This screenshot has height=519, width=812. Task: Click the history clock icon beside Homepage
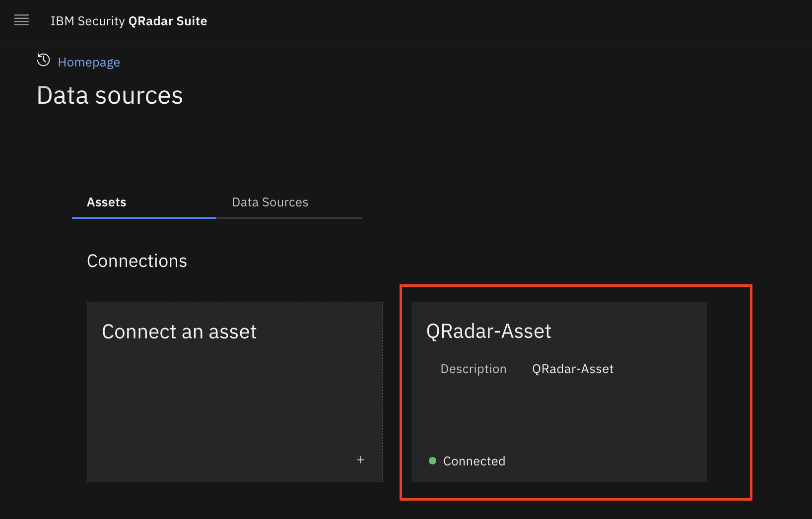pos(44,60)
